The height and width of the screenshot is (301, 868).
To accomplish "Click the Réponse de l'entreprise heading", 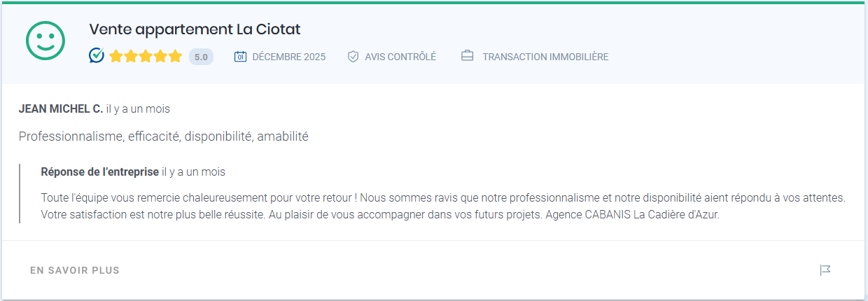I will point(100,171).
